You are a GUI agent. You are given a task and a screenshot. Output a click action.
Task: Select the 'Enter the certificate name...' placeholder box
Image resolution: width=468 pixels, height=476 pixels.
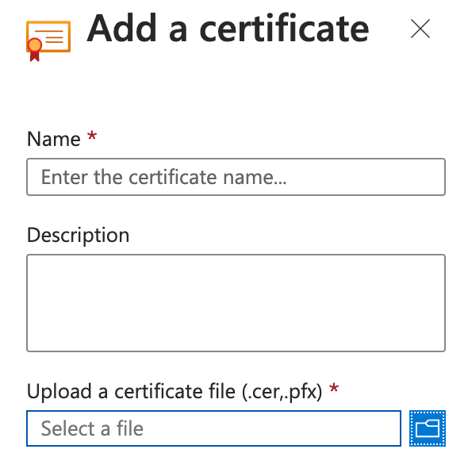[x=236, y=177]
